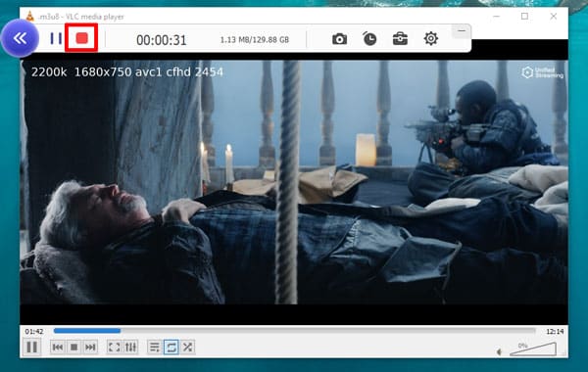Stop VLC playback
The width and height of the screenshot is (588, 372).
point(74,348)
